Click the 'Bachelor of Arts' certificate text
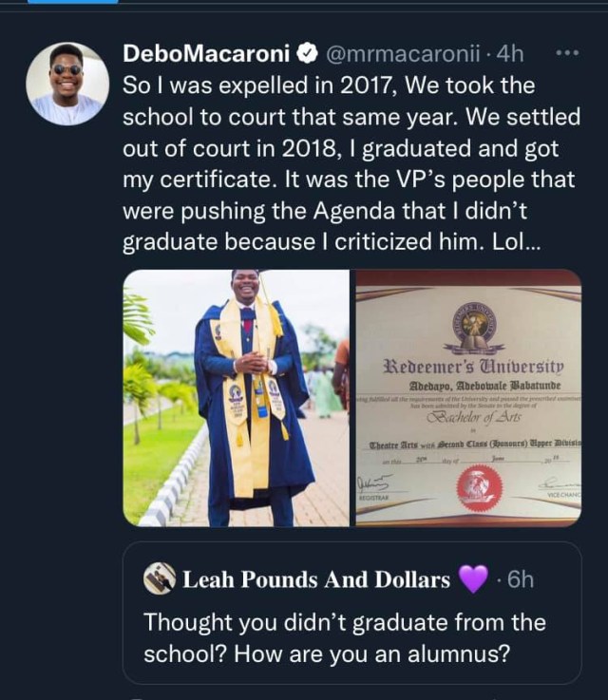608x700 pixels. 474,417
